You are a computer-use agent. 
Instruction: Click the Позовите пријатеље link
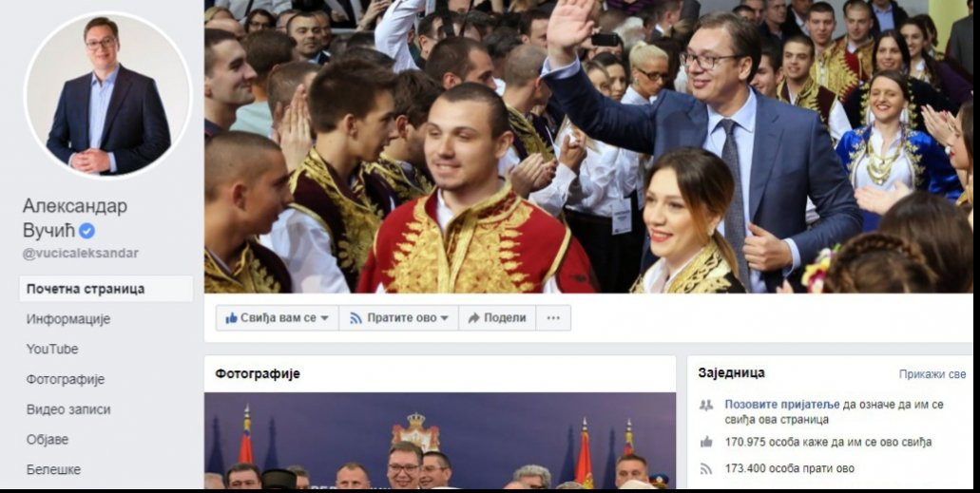[782, 405]
